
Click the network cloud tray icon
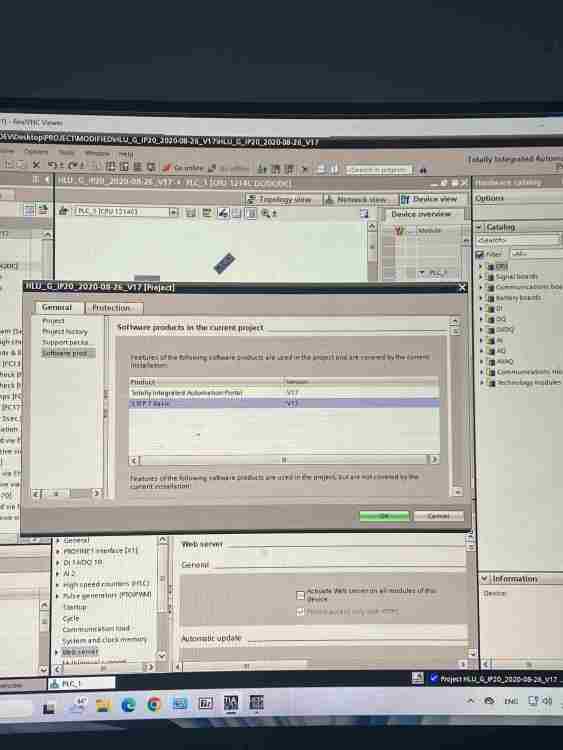pos(489,701)
